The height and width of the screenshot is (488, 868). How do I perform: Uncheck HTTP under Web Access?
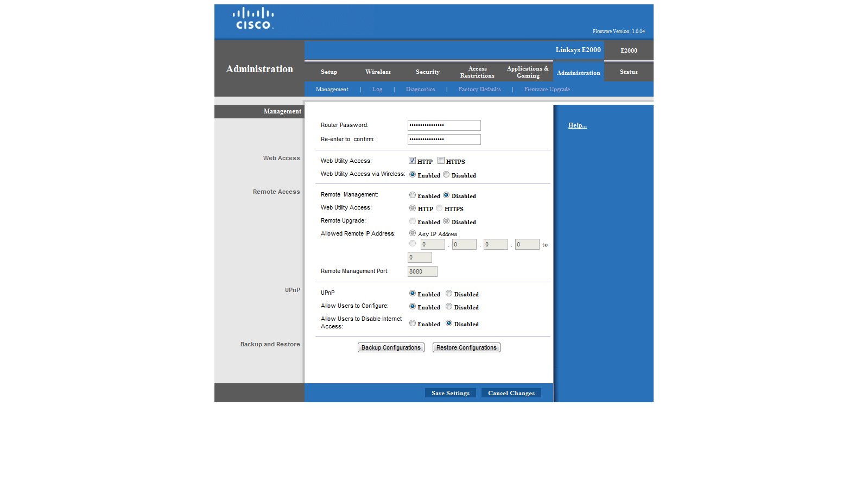413,161
